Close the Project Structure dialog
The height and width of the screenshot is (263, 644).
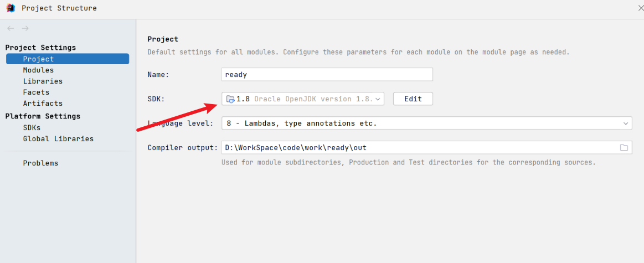point(640,8)
